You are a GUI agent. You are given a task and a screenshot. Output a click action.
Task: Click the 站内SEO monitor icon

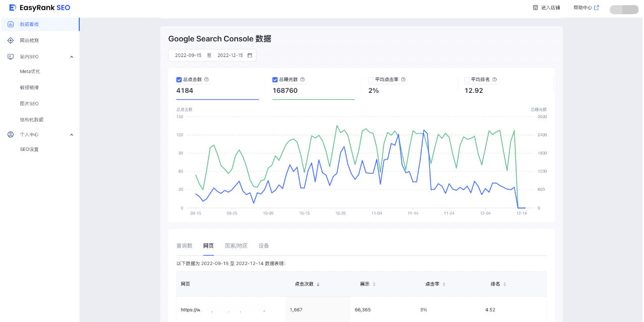11,57
